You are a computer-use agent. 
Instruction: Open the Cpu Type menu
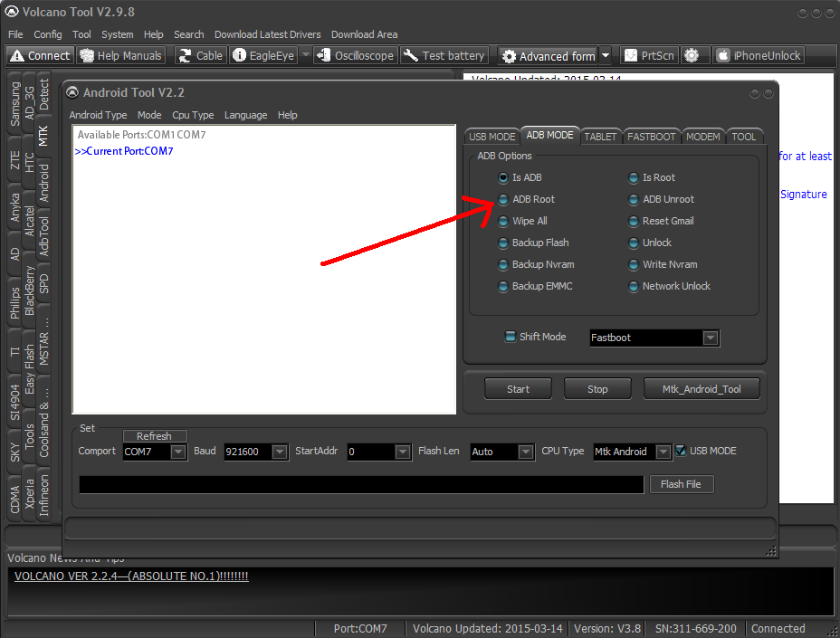(193, 115)
